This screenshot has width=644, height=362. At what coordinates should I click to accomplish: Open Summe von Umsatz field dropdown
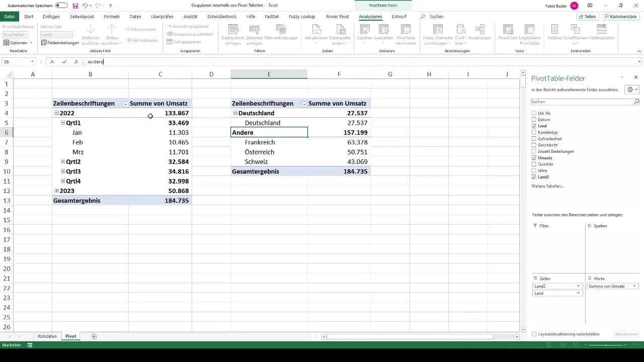[634, 286]
